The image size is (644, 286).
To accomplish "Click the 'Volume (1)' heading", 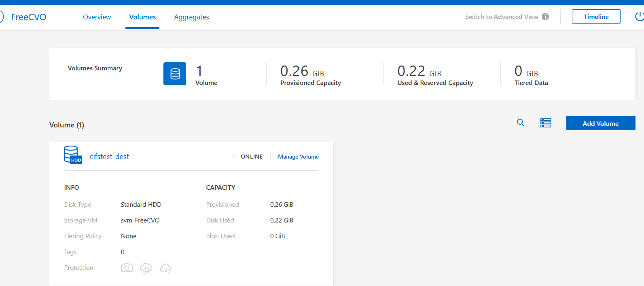I will point(67,125).
